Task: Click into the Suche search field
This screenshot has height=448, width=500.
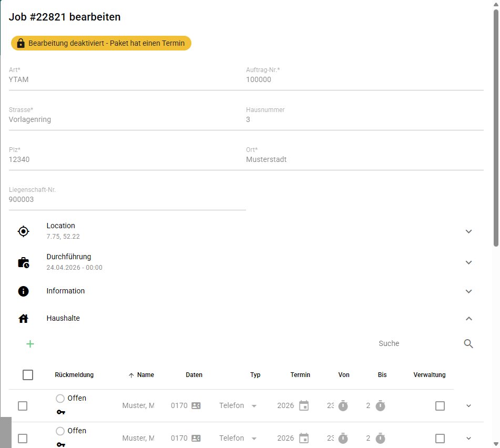Action: tap(418, 343)
